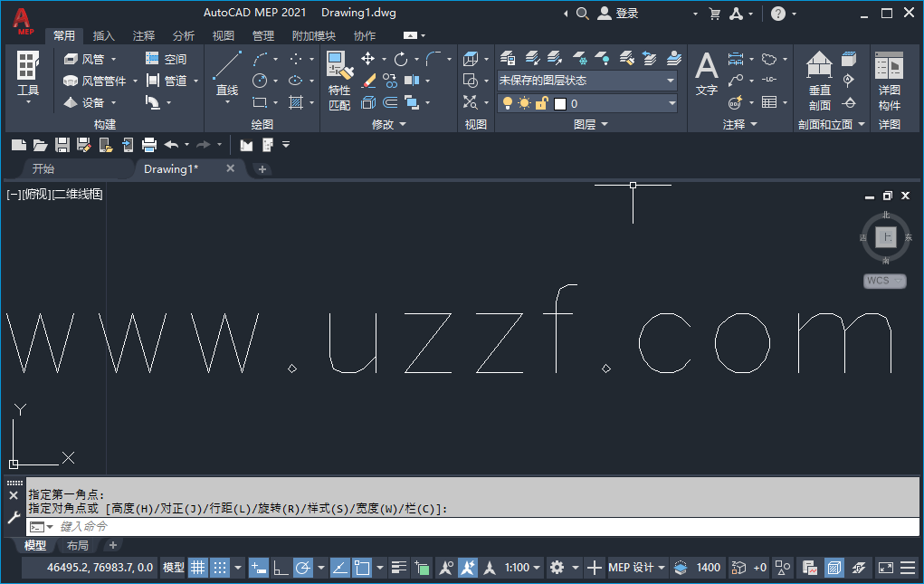Select the 直线 (Line) drawing tool
924x584 pixels.
[x=226, y=72]
